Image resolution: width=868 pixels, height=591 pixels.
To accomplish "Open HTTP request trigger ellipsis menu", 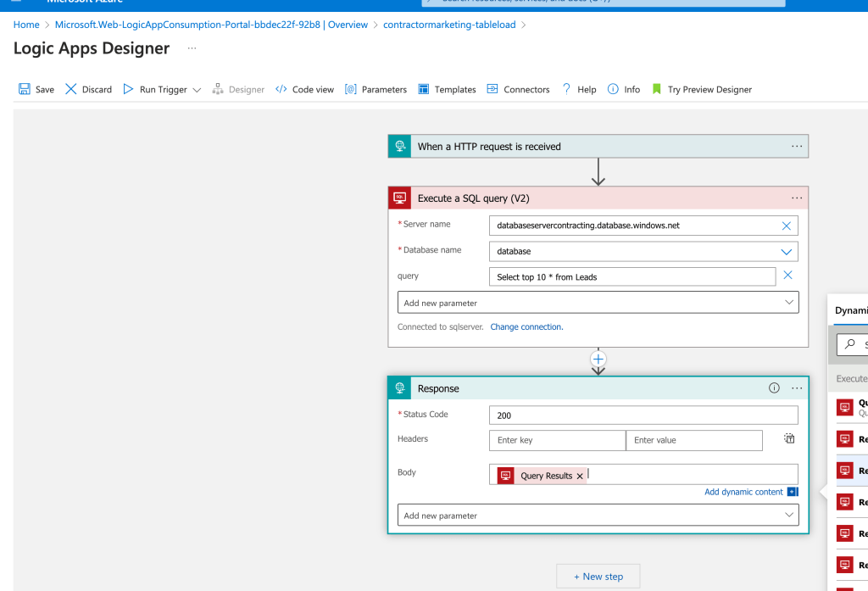I will click(797, 146).
